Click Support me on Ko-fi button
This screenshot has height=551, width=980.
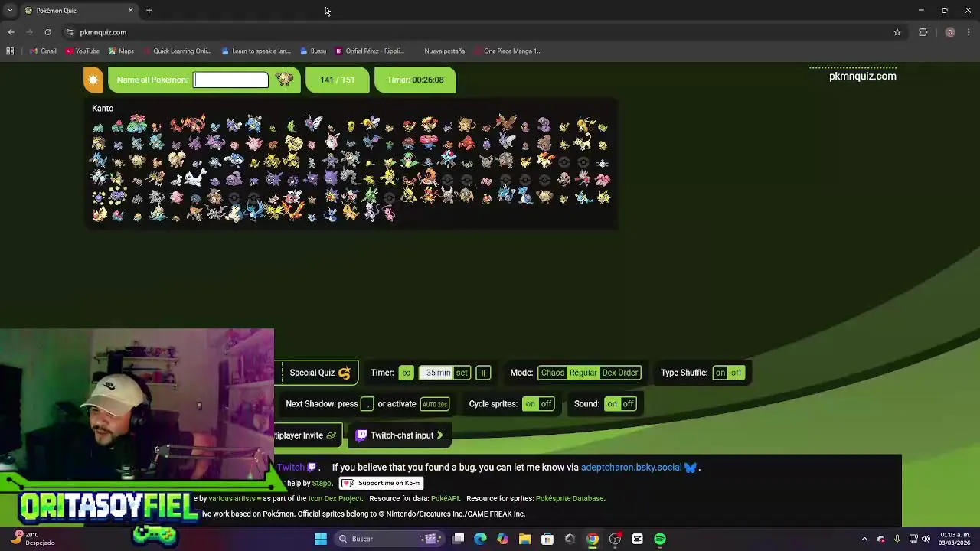(381, 483)
